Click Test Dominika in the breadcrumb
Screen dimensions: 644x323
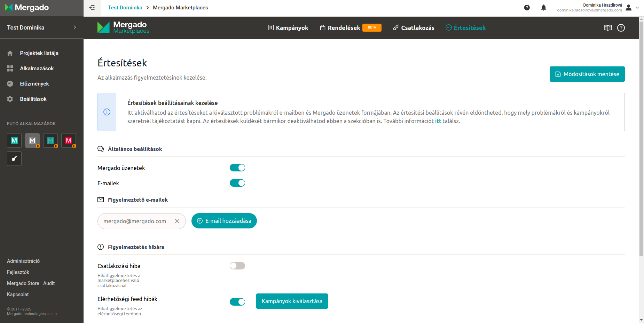point(125,8)
